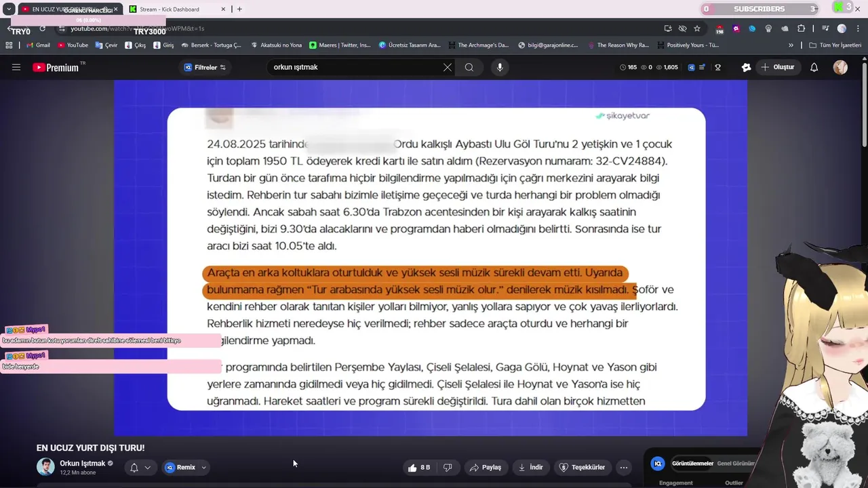The width and height of the screenshot is (868, 488).
Task: Open the Giriş bookmark
Action: coord(163,45)
